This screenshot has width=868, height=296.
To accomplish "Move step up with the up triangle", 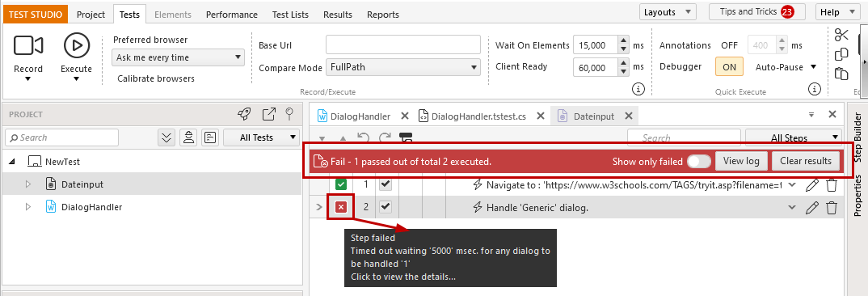I will (x=343, y=138).
